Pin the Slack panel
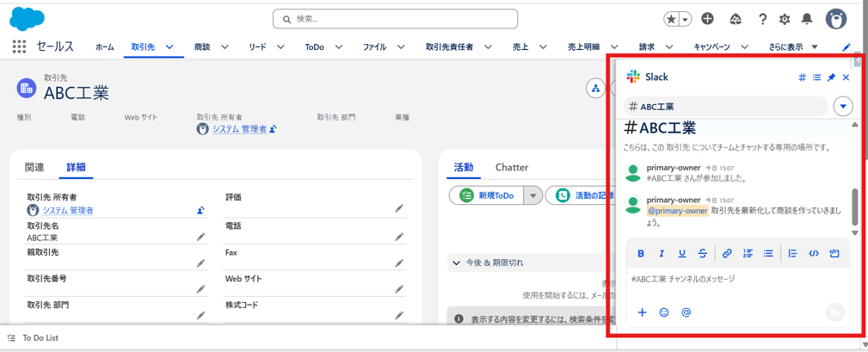Image resolution: width=868 pixels, height=352 pixels. 831,77
